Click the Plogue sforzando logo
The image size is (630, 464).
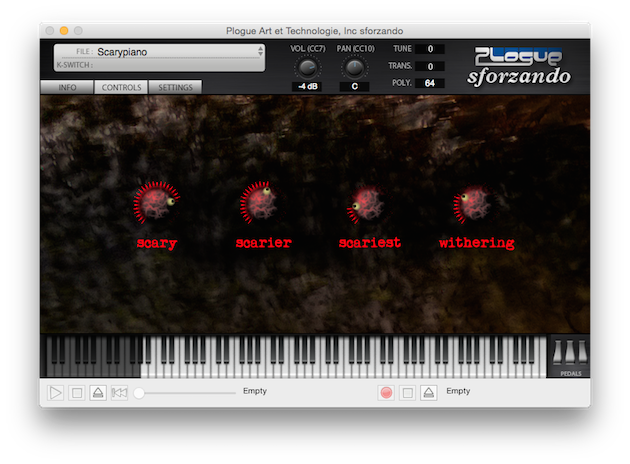point(519,66)
